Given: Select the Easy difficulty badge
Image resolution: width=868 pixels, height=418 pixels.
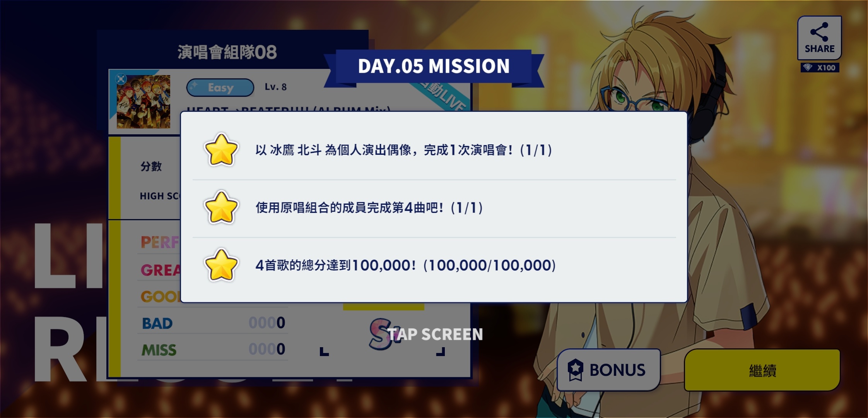Looking at the screenshot, I should point(220,87).
